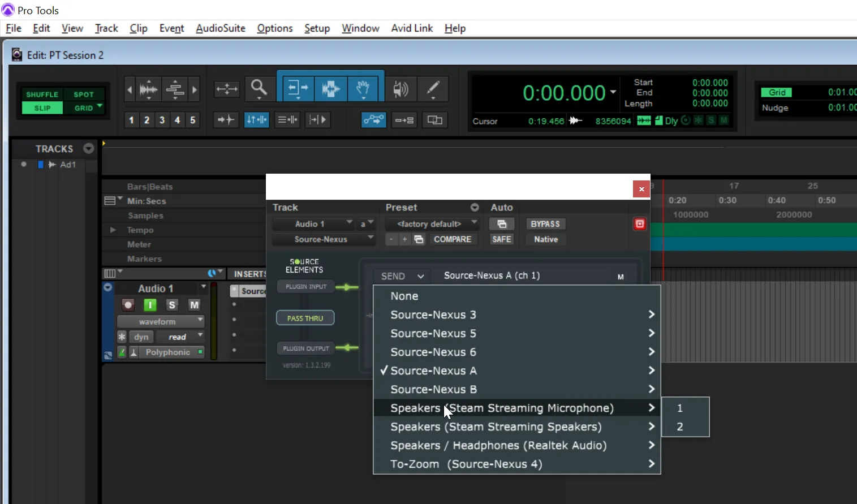The height and width of the screenshot is (504, 857).
Task: Pick the Pencil tool
Action: 433,88
